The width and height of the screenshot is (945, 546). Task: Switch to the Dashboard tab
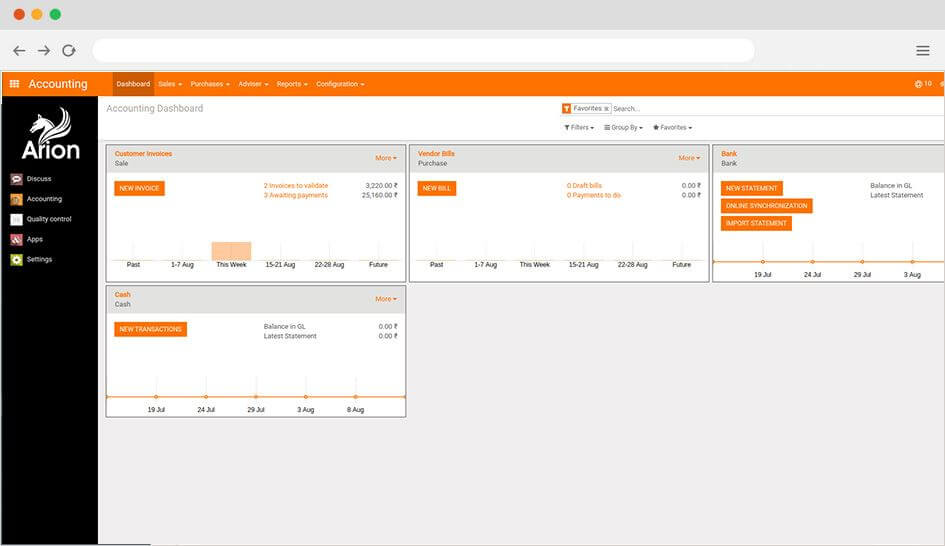tap(133, 84)
